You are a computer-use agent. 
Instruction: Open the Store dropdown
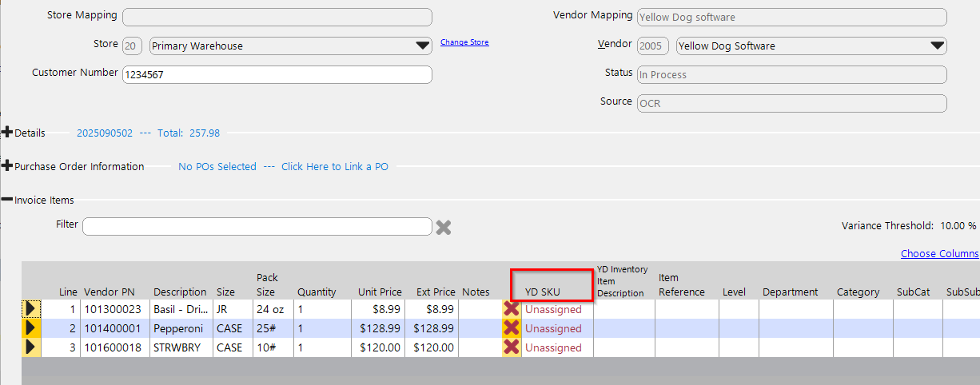point(423,46)
